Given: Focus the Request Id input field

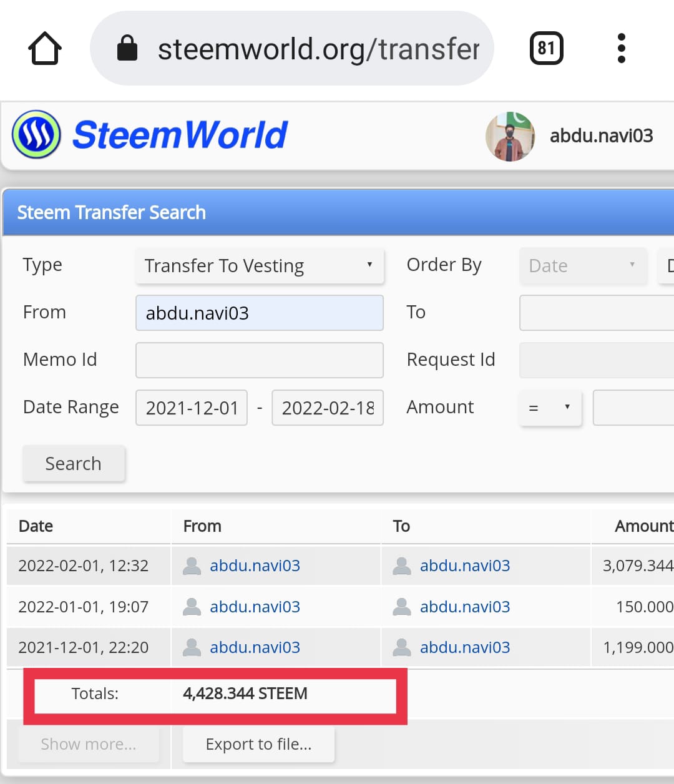Looking at the screenshot, I should (597, 360).
